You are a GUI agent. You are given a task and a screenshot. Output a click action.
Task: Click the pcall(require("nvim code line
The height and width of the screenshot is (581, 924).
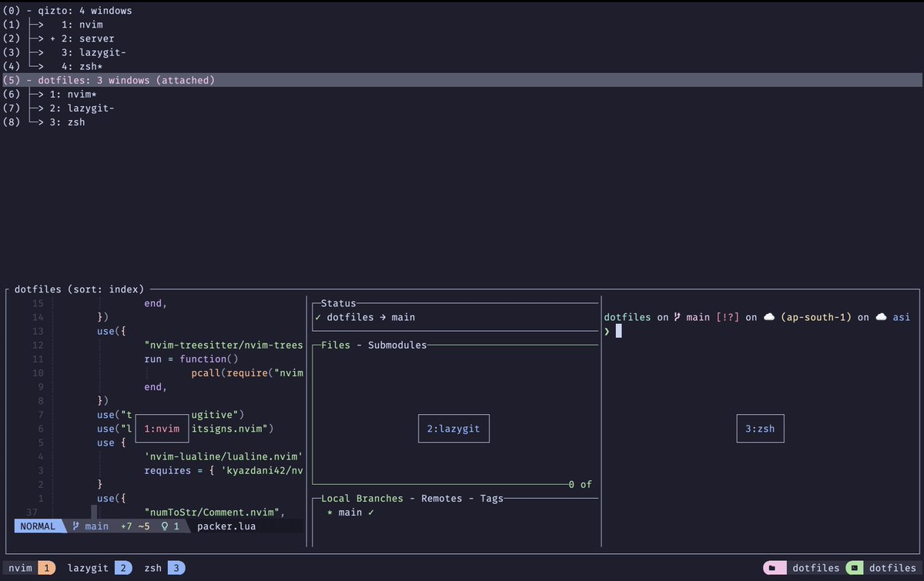coord(248,373)
